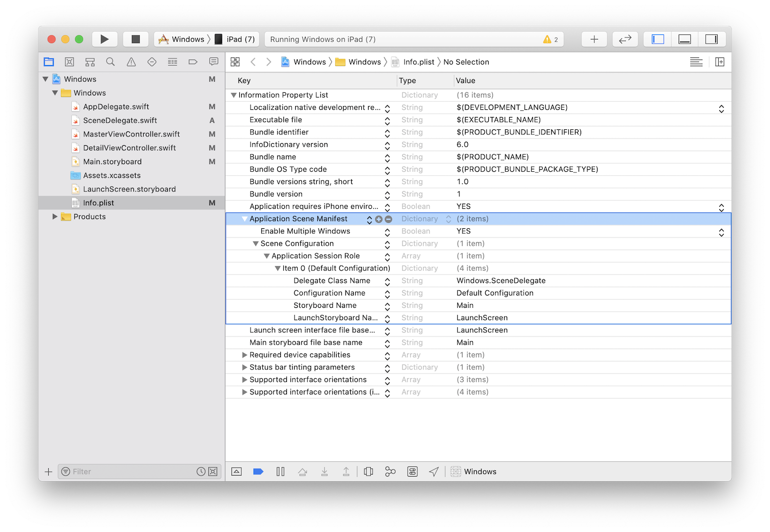Collapse Application Session Role array
Viewport: 770px width, 532px height.
(266, 256)
